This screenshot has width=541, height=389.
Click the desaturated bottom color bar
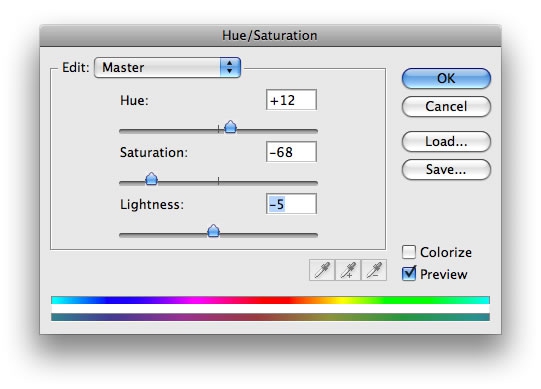coord(270,317)
